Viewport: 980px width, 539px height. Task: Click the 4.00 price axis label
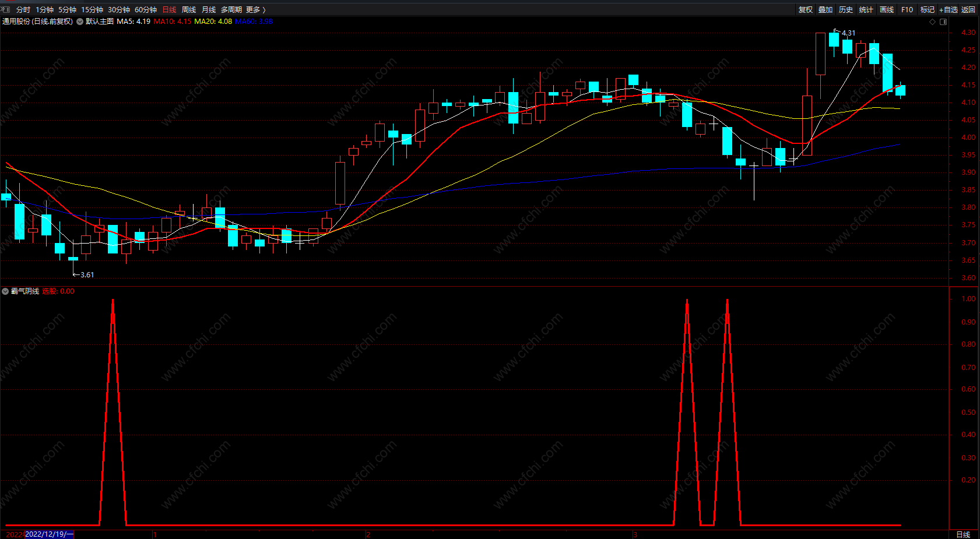(x=968, y=138)
